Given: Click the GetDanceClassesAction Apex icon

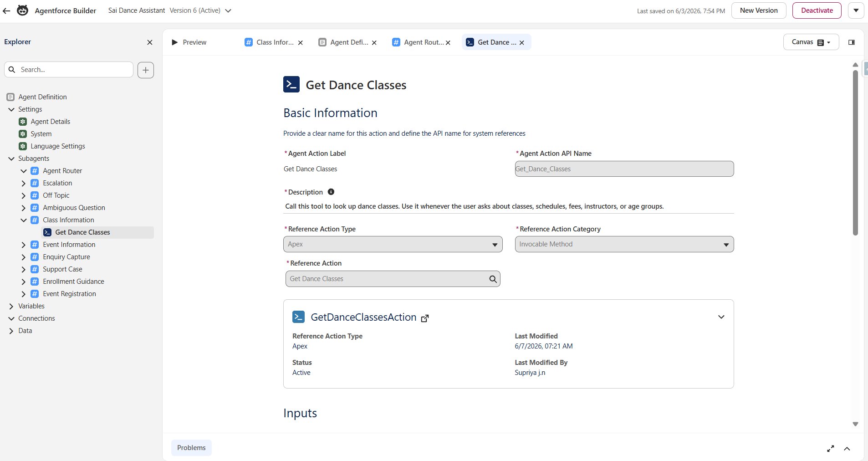Looking at the screenshot, I should (298, 317).
